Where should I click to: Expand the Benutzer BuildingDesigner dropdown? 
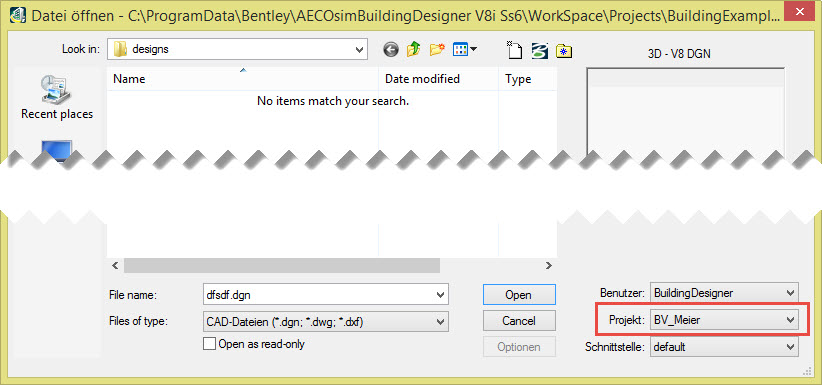click(x=724, y=293)
